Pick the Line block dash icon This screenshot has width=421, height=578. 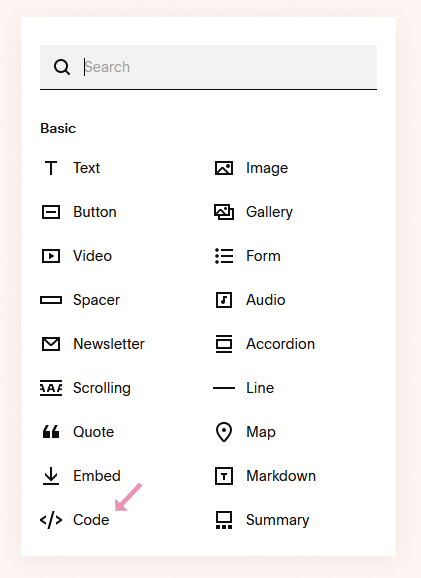point(224,388)
